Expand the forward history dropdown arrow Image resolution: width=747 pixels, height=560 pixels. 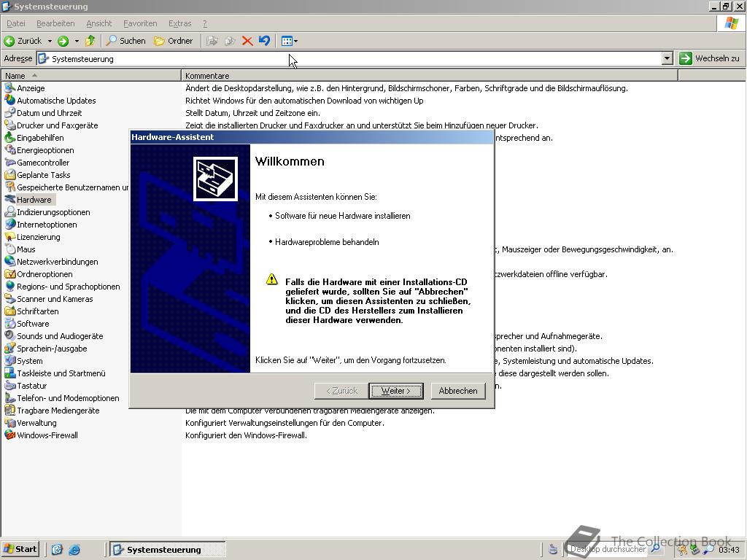click(76, 41)
